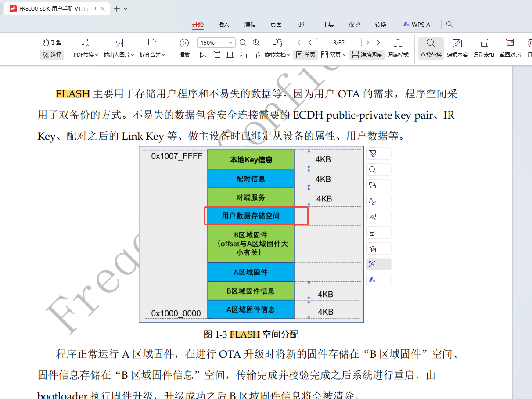The image size is (532, 399).
Task: Click the zoom in magnifier icon
Action: pyautogui.click(x=256, y=43)
